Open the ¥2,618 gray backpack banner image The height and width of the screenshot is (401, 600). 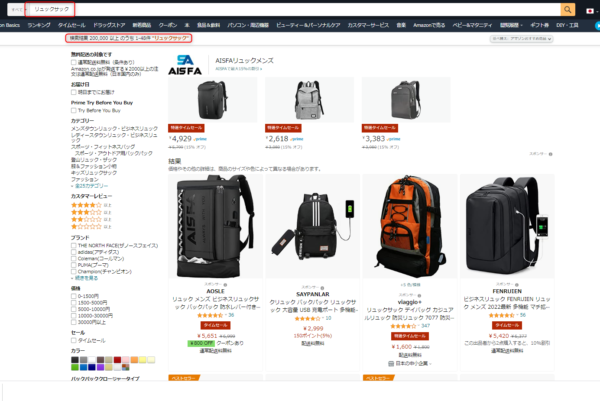[309, 100]
